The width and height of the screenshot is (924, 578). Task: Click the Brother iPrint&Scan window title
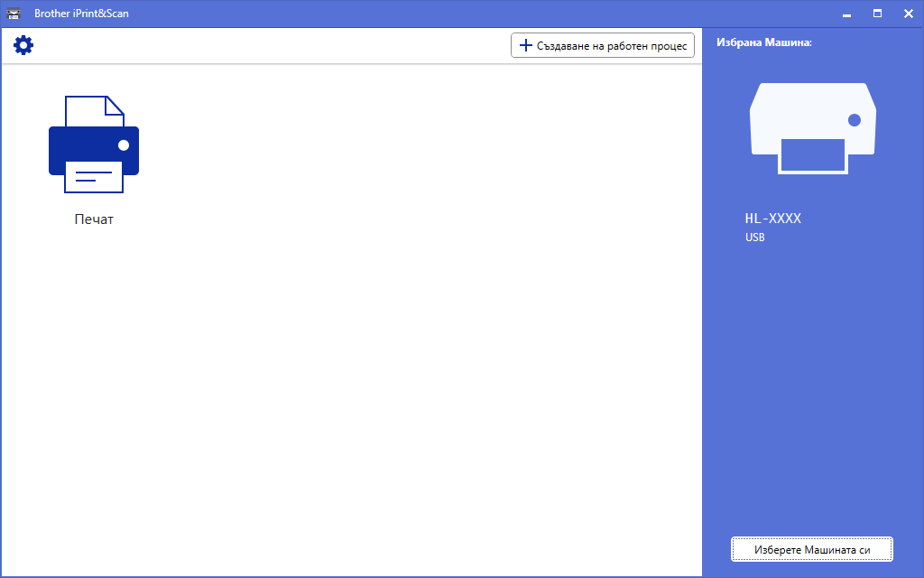point(81,13)
